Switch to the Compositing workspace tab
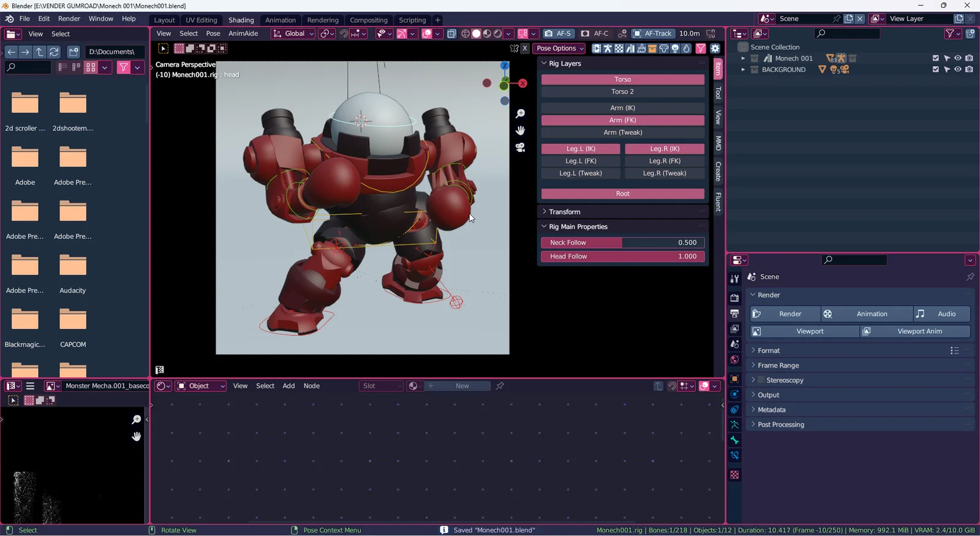This screenshot has height=536, width=980. coord(369,20)
